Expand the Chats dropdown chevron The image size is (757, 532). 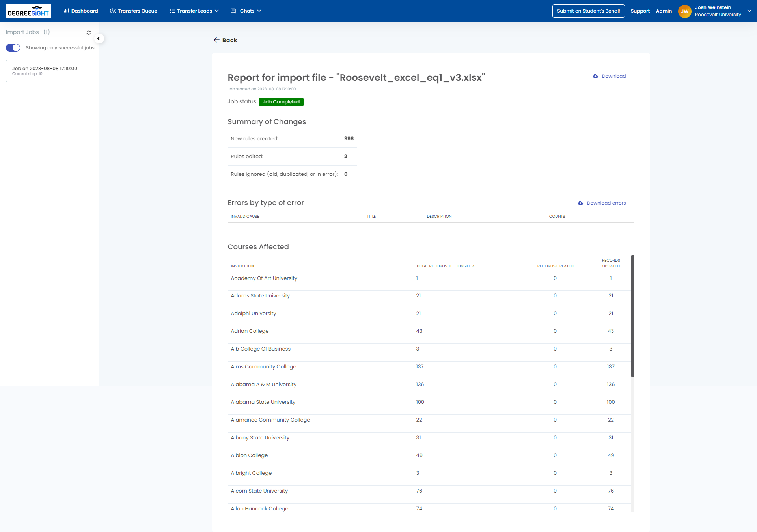coord(259,11)
